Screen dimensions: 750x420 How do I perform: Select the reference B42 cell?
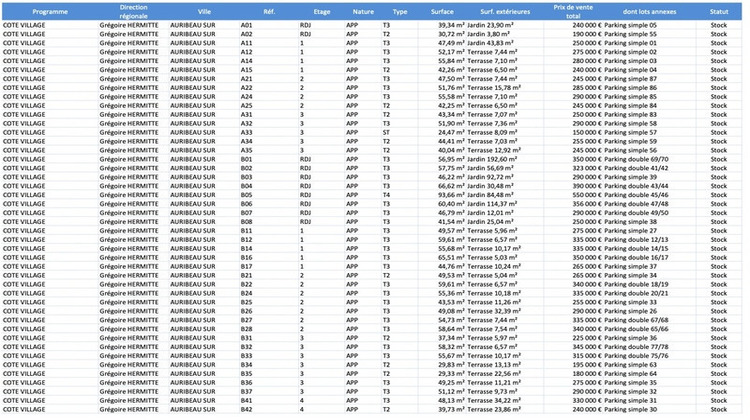pyautogui.click(x=247, y=409)
